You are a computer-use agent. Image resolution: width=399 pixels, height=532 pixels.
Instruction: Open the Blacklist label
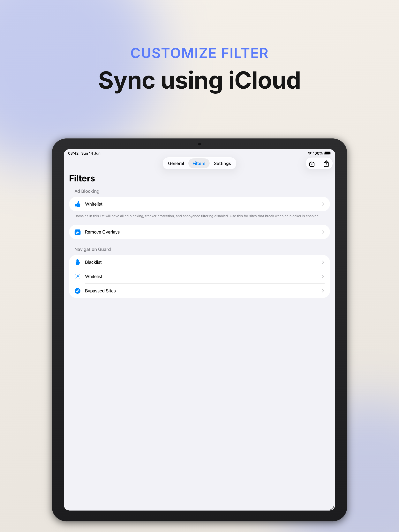tap(93, 262)
